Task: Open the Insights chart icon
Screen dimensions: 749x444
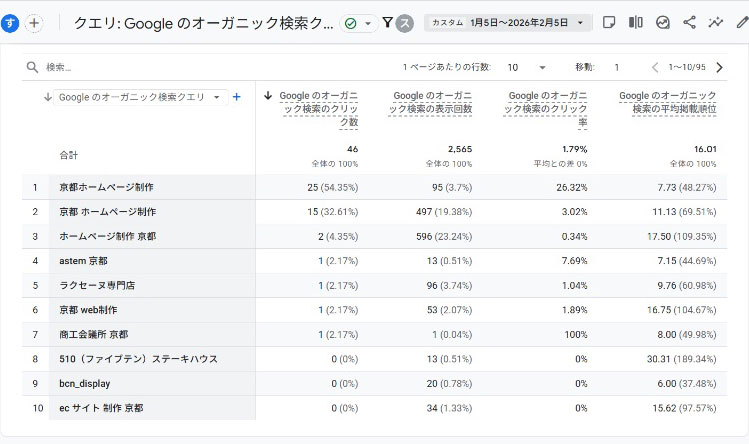Action: click(x=663, y=22)
